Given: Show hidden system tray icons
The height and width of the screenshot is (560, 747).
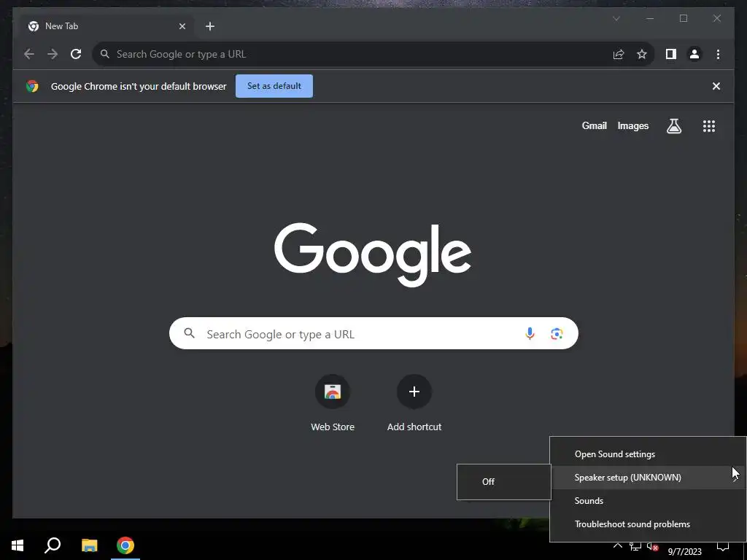Looking at the screenshot, I should (617, 547).
